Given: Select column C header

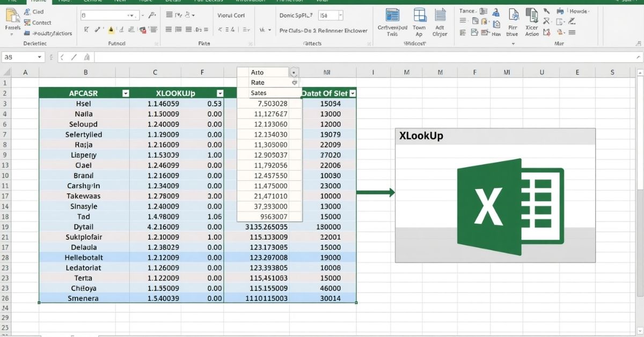Looking at the screenshot, I should pyautogui.click(x=155, y=72).
